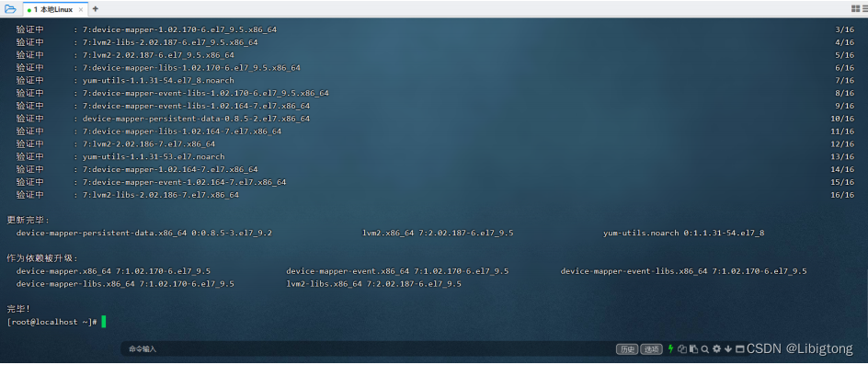This screenshot has height=365, width=868.
Task: Click the copy icon in command bar
Action: 682,349
